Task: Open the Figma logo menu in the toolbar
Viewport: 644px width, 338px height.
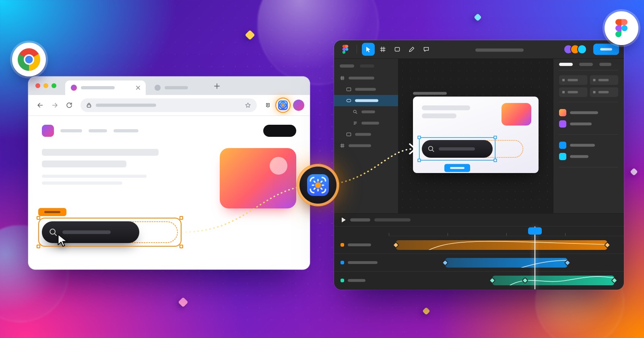Action: click(x=345, y=49)
